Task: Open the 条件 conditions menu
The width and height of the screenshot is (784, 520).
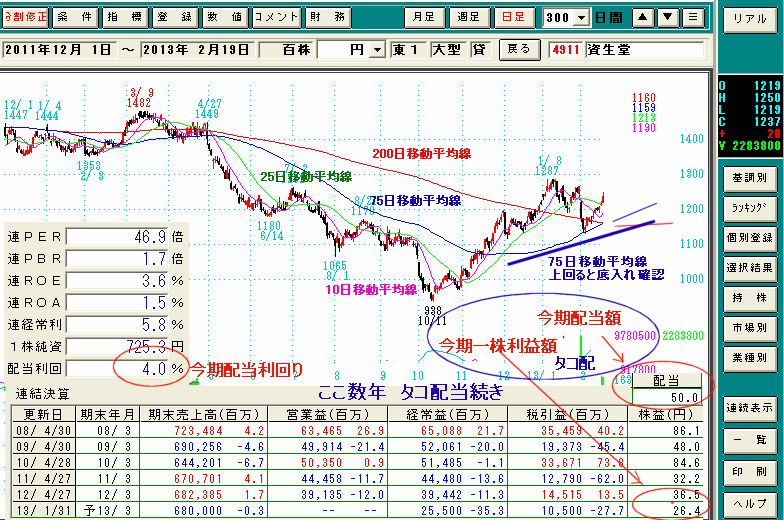Action: coord(75,18)
